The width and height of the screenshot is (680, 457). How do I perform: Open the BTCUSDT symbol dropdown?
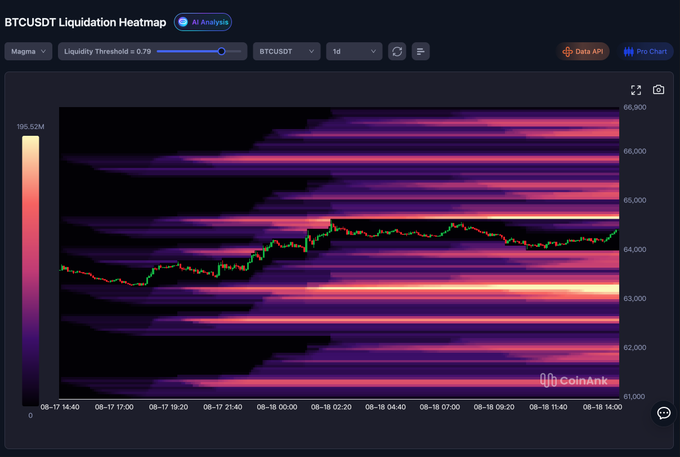tap(287, 51)
